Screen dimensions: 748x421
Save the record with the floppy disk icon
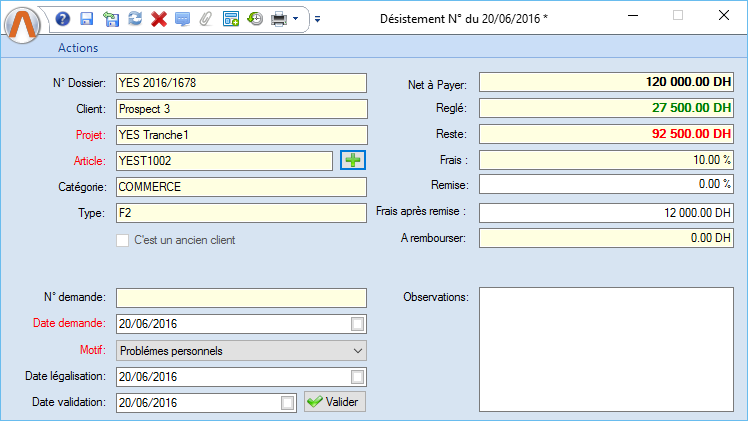coord(86,18)
